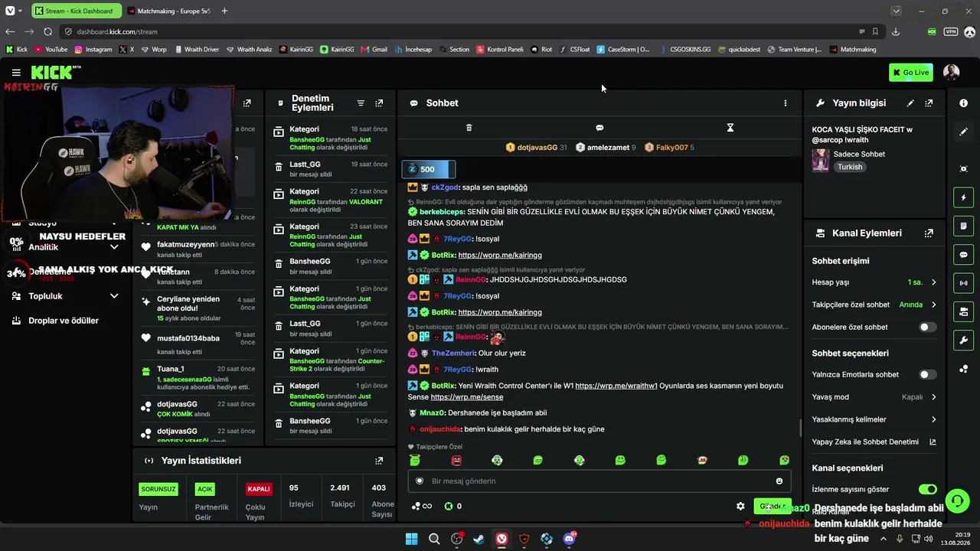The width and height of the screenshot is (980, 551).
Task: Click the info icon in the right sidebar
Action: pyautogui.click(x=963, y=103)
